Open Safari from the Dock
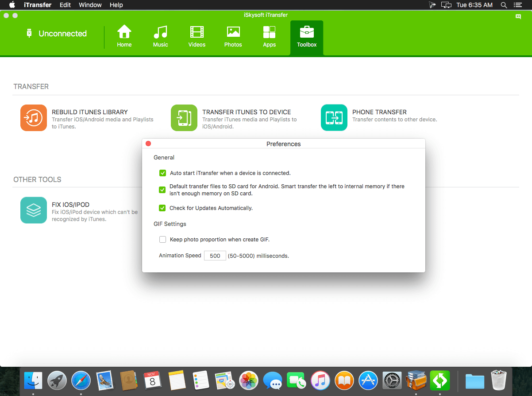This screenshot has height=396, width=532. tap(81, 380)
